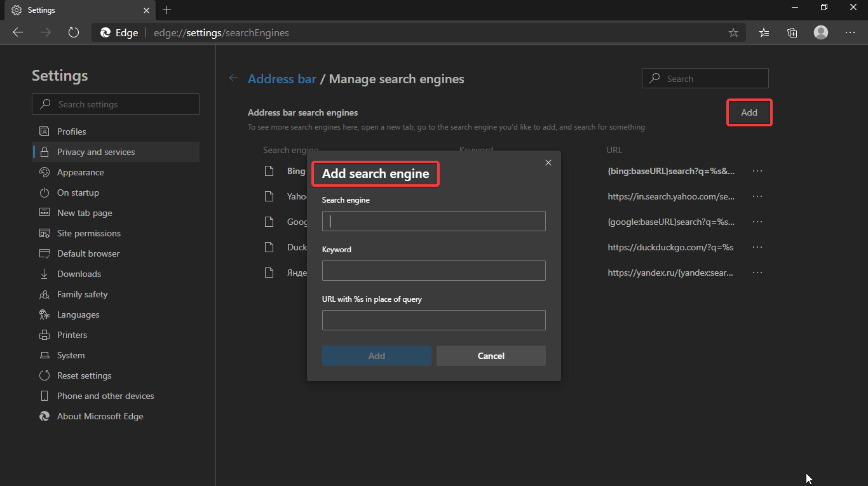Cancel the Add search engine dialog

pos(491,355)
